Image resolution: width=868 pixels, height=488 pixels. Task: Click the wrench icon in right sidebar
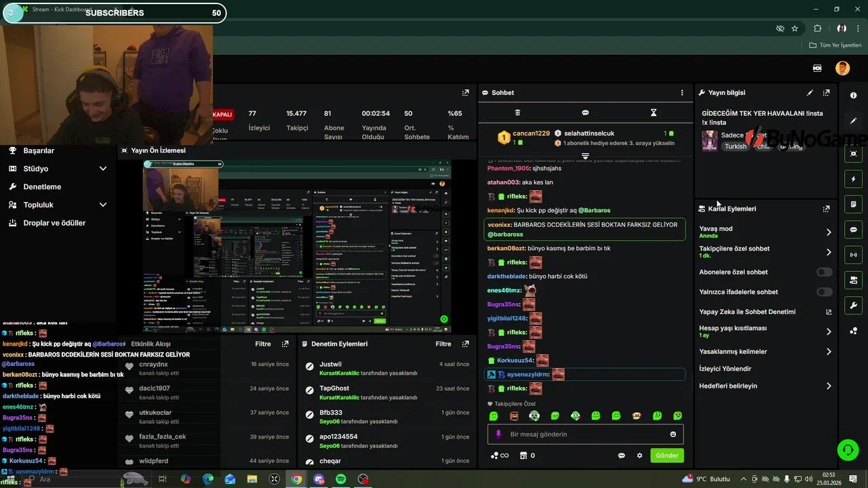(x=853, y=305)
